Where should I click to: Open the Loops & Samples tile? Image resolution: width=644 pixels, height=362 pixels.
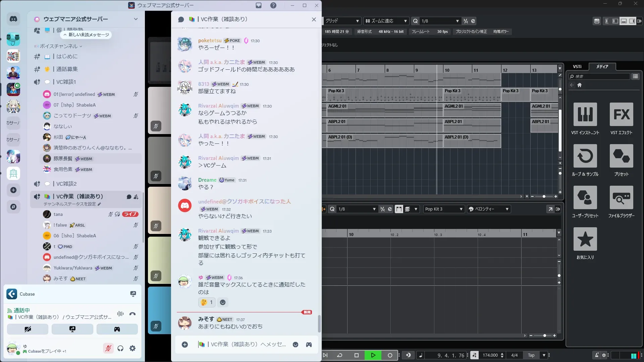click(x=585, y=156)
